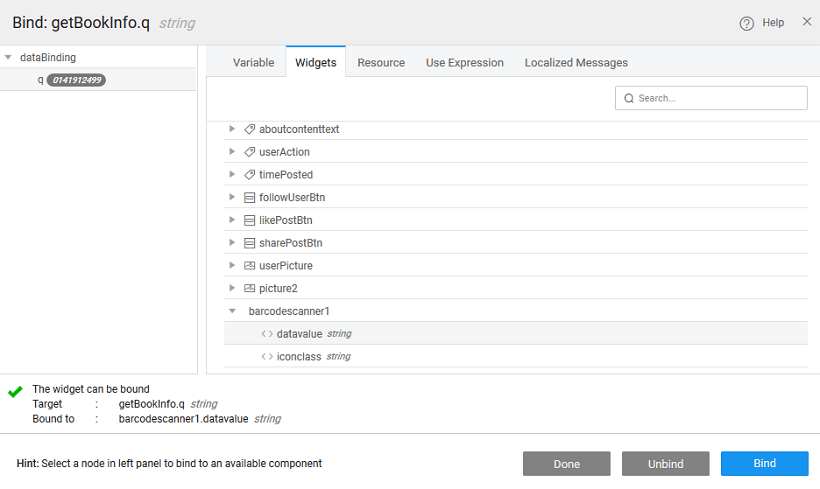This screenshot has height=489, width=820.
Task: Switch to the Variable tab
Action: [253, 62]
